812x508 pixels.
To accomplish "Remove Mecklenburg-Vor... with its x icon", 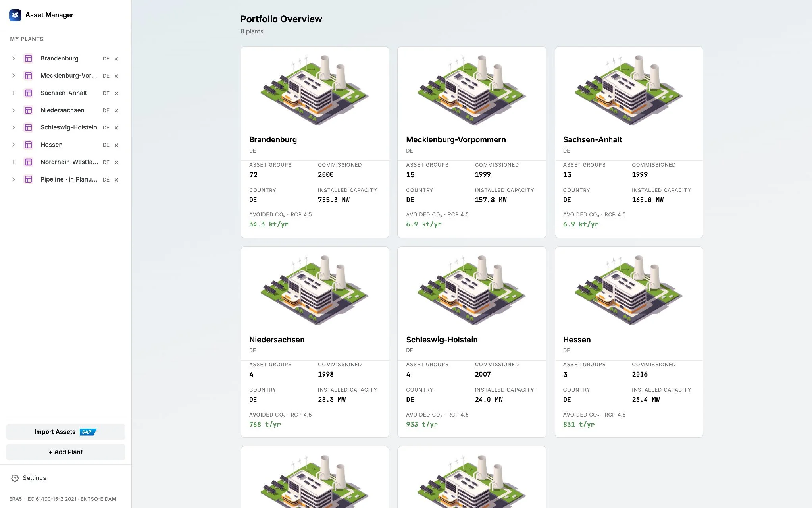I will tap(116, 76).
